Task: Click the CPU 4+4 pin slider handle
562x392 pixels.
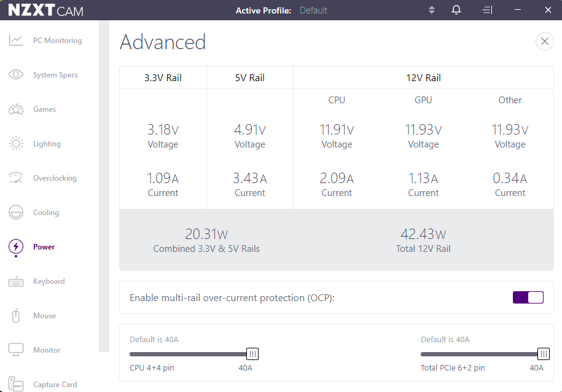Action: pos(252,354)
